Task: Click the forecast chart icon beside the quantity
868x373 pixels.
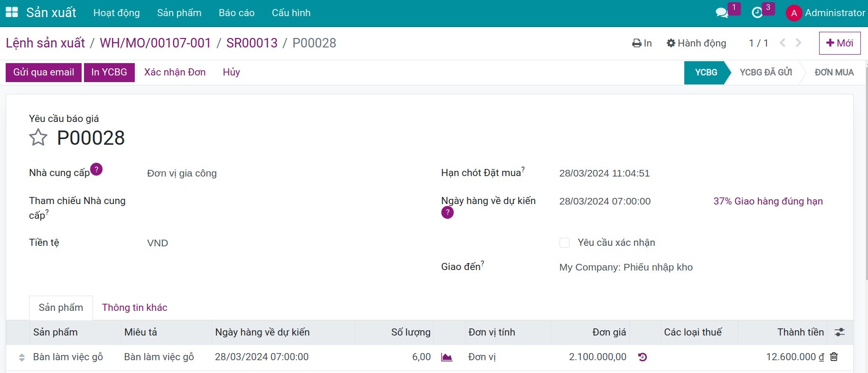Action: 447,357
